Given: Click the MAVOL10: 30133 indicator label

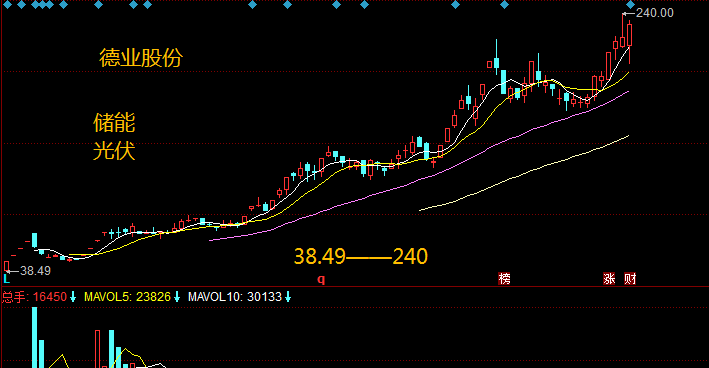Looking at the screenshot, I should [235, 297].
